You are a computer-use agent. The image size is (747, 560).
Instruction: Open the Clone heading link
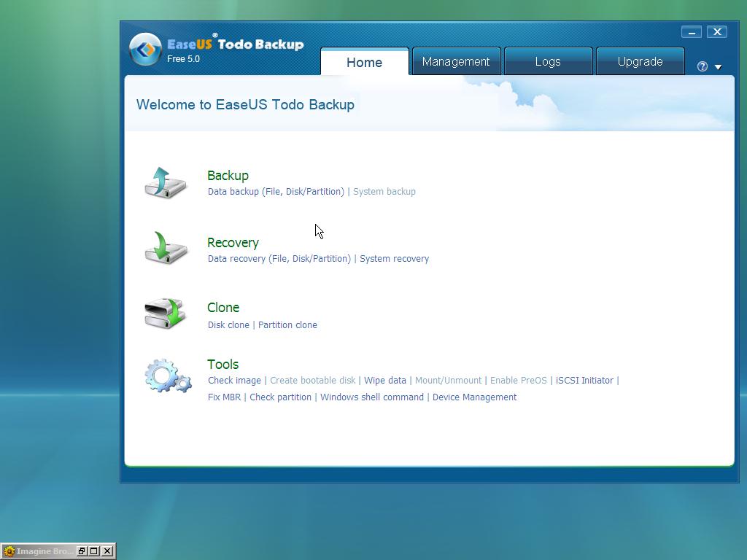pos(223,308)
